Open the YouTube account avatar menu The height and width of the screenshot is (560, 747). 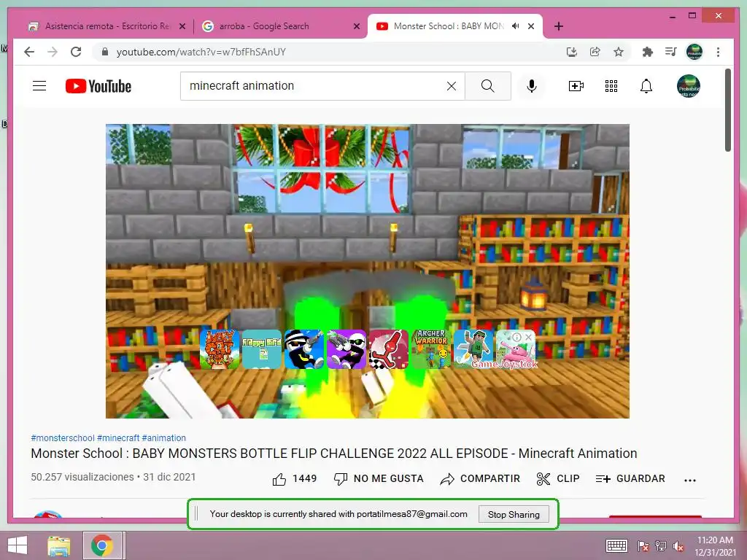click(x=689, y=86)
